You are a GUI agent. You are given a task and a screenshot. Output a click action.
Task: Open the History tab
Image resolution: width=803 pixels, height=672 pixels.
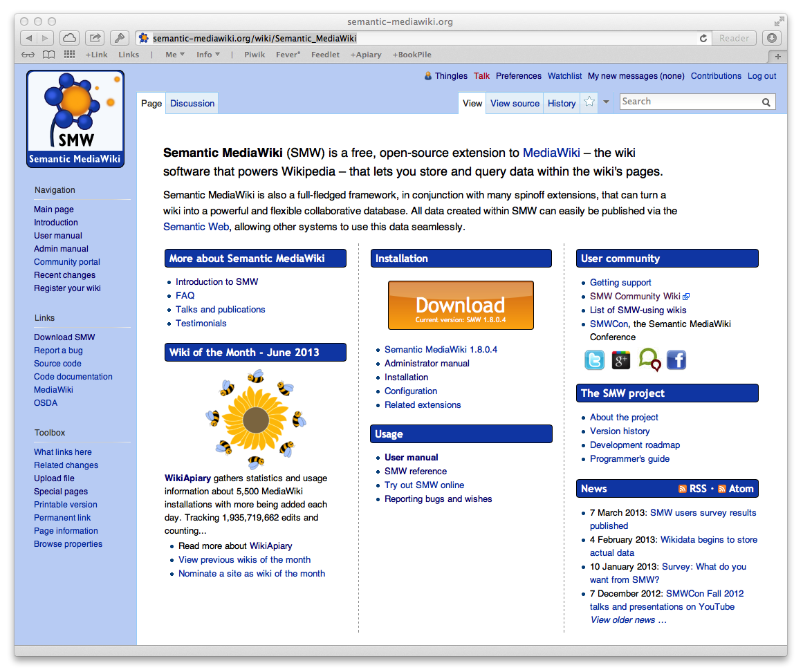click(562, 104)
